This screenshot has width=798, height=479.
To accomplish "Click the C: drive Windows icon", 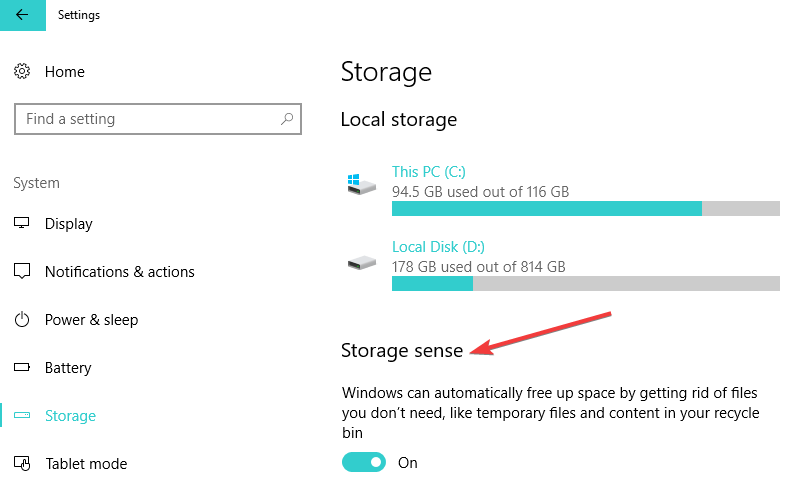I will pos(361,184).
